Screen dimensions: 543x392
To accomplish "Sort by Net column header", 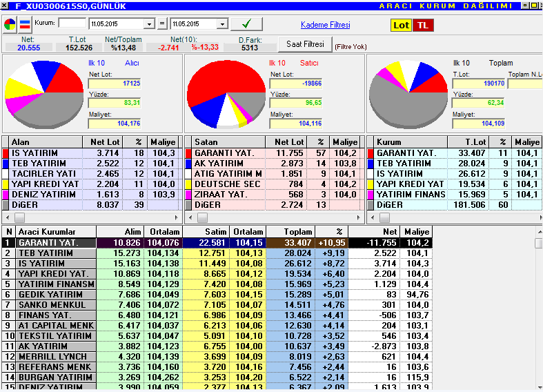I will [x=375, y=232].
